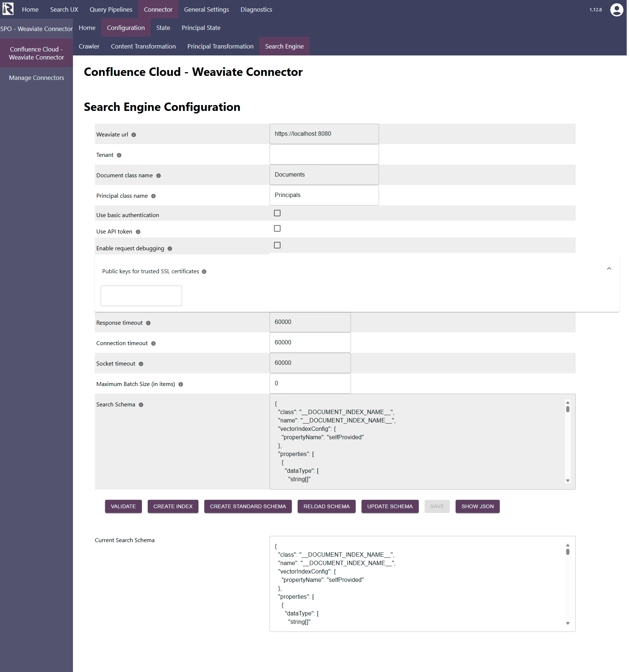Click info icon beside Tenant label
The width and height of the screenshot is (630, 672).
[x=119, y=155]
